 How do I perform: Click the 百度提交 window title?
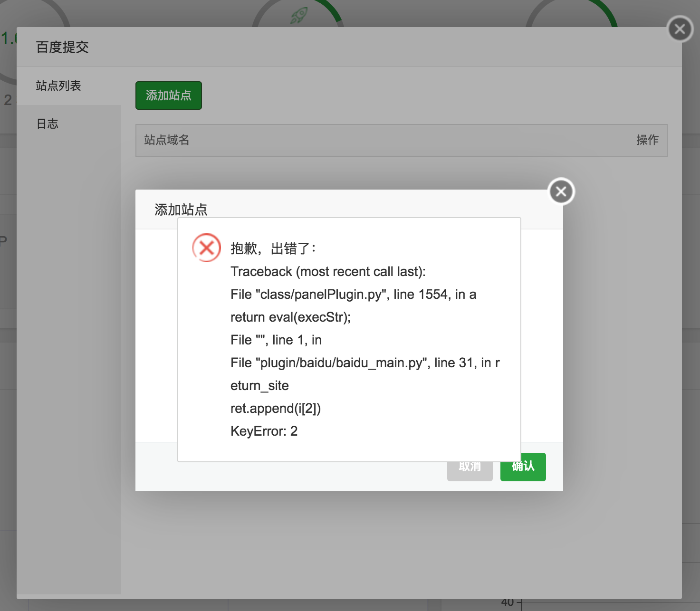[x=62, y=47]
